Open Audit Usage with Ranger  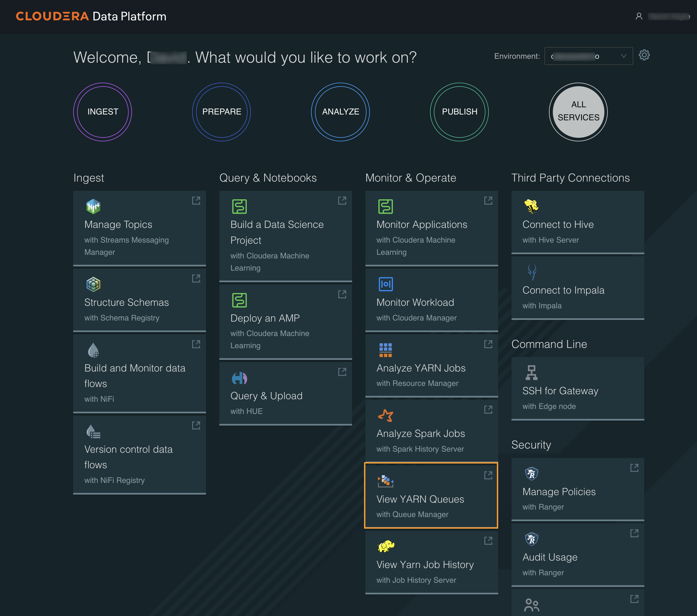pyautogui.click(x=578, y=555)
